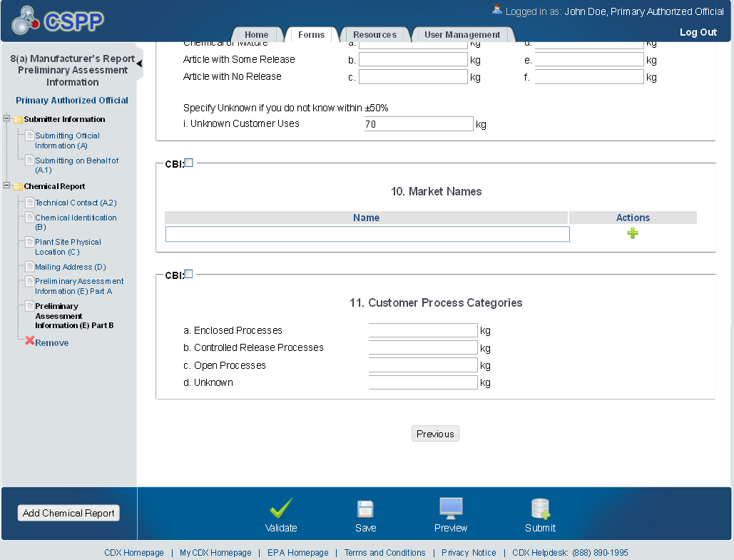Screen dimensions: 734x560
Task: Open the CDX Homepage footer link
Action: [x=134, y=552]
